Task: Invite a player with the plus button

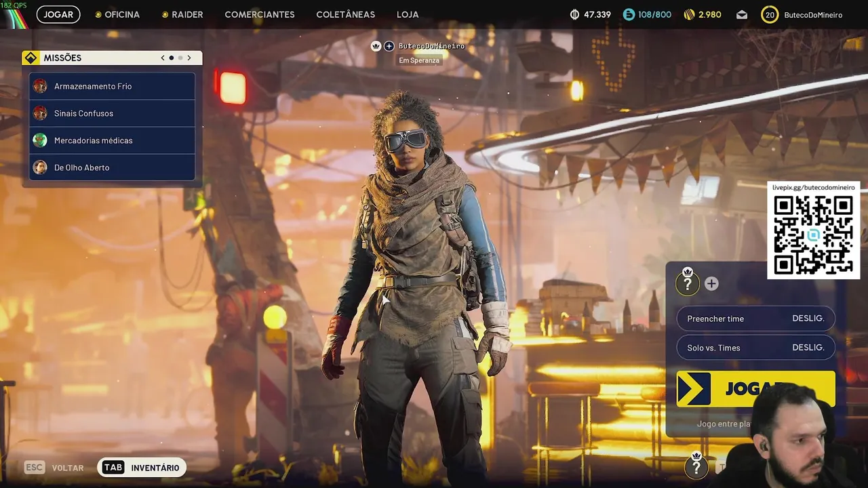Action: 711,284
